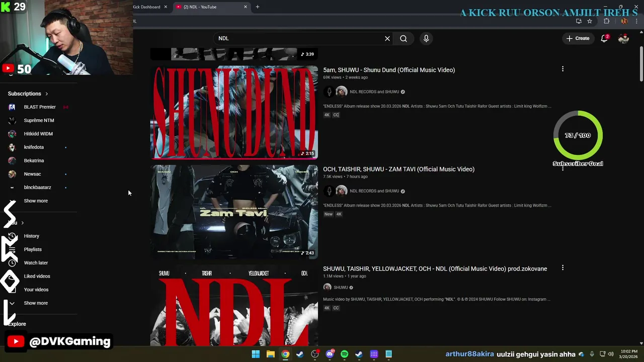Start voice search with the microphone icon
Image resolution: width=644 pixels, height=362 pixels.
pyautogui.click(x=426, y=38)
